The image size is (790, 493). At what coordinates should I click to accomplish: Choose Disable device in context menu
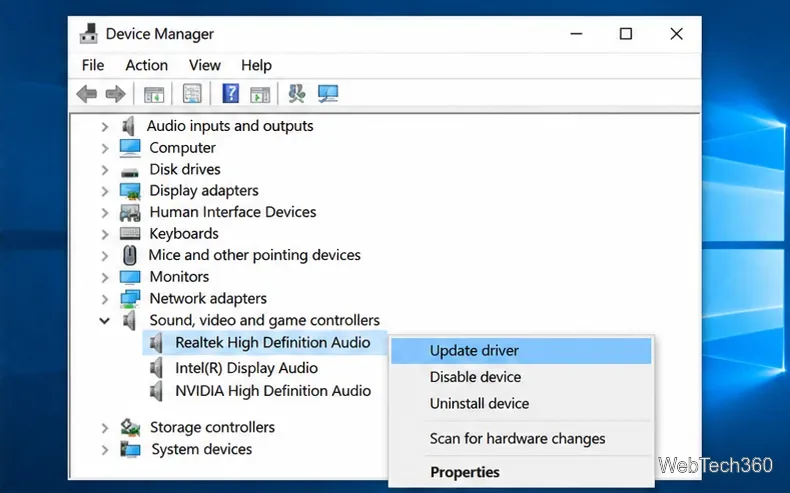point(521,377)
